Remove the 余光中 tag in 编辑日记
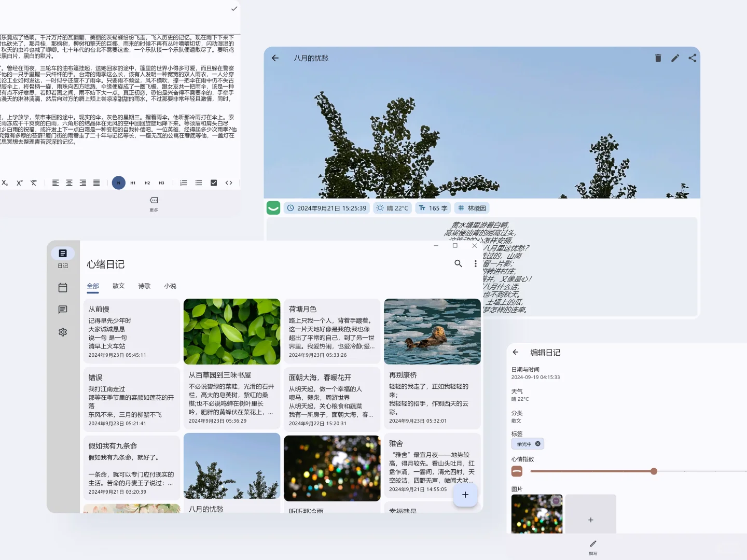747x560 pixels. 537,443
